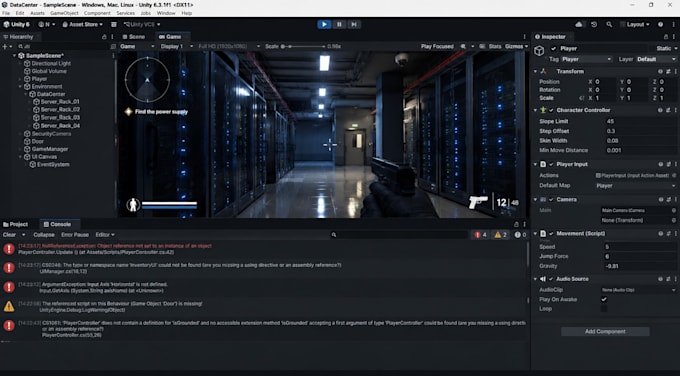Toggle the warning count filter showing 2
This screenshot has height=376, width=680.
point(500,235)
